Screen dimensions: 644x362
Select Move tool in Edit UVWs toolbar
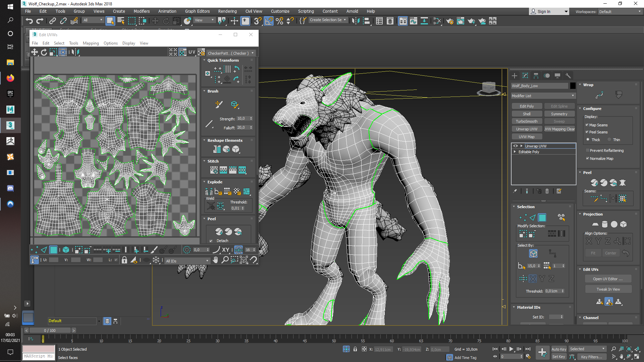pos(35,52)
